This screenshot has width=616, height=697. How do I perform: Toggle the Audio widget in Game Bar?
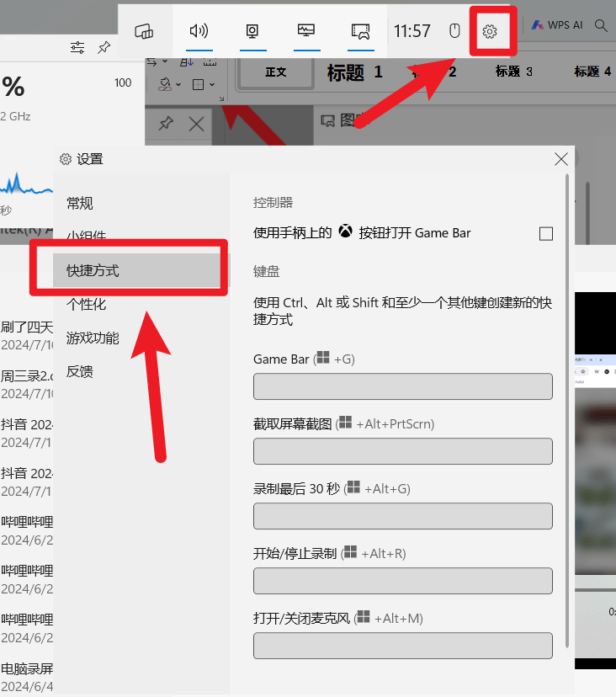[x=199, y=31]
